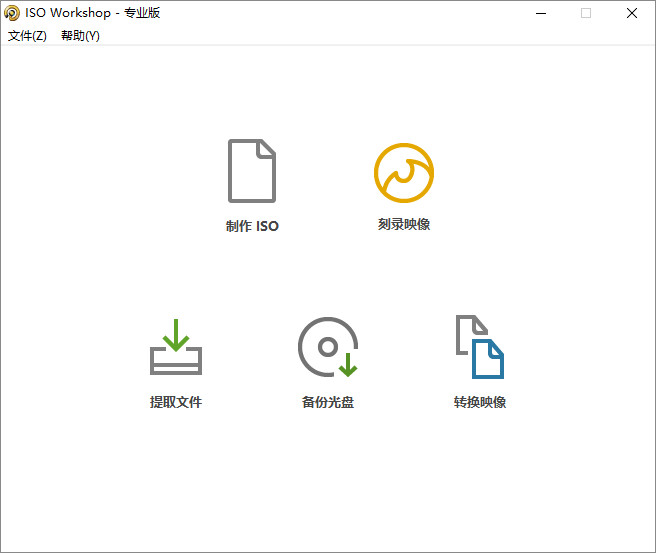Minimize the ISO Workshop window
Screen dimensions: 656x553
point(541,13)
